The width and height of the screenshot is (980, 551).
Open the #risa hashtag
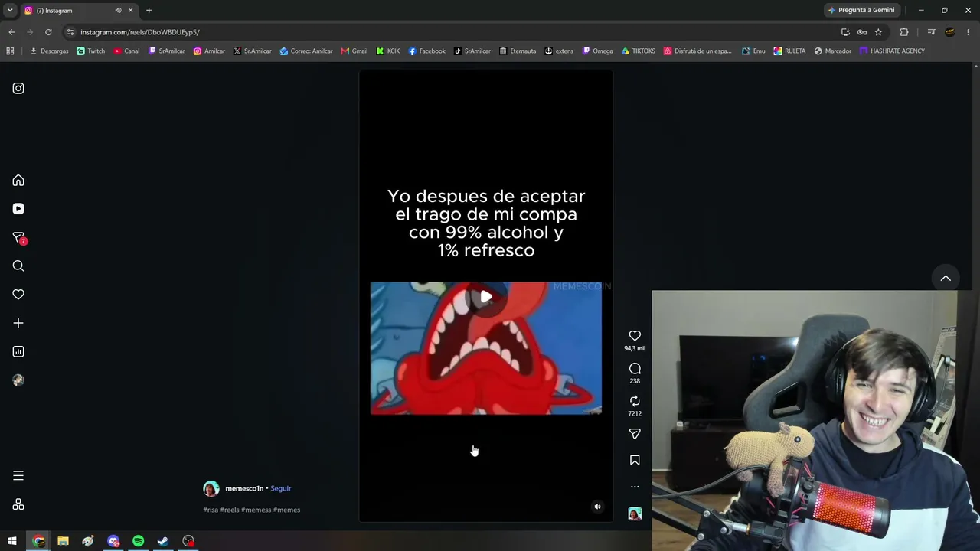[x=211, y=510]
